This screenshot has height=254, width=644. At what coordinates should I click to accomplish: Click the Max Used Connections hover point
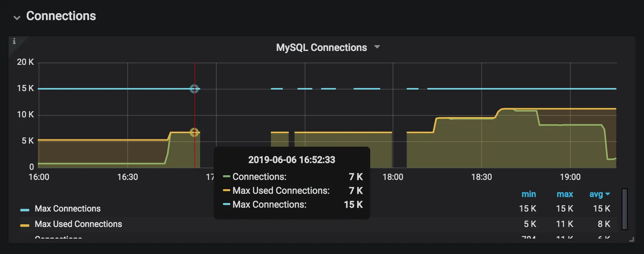194,132
